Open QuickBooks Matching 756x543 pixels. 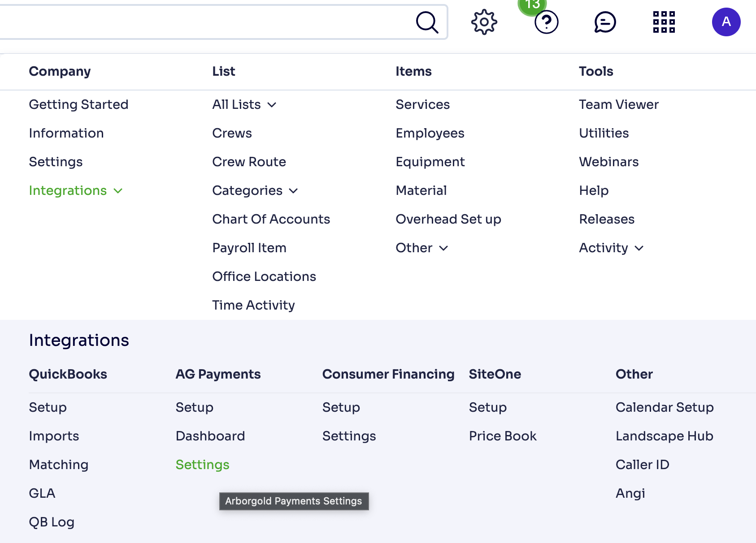pos(59,465)
